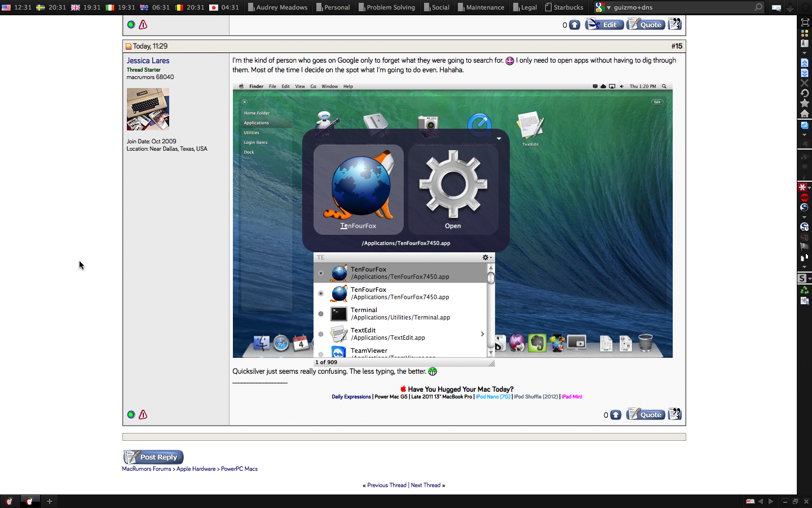Click the reputation arrow icon beside post #15 Quote
Image resolution: width=812 pixels, height=508 pixels.
(616, 415)
